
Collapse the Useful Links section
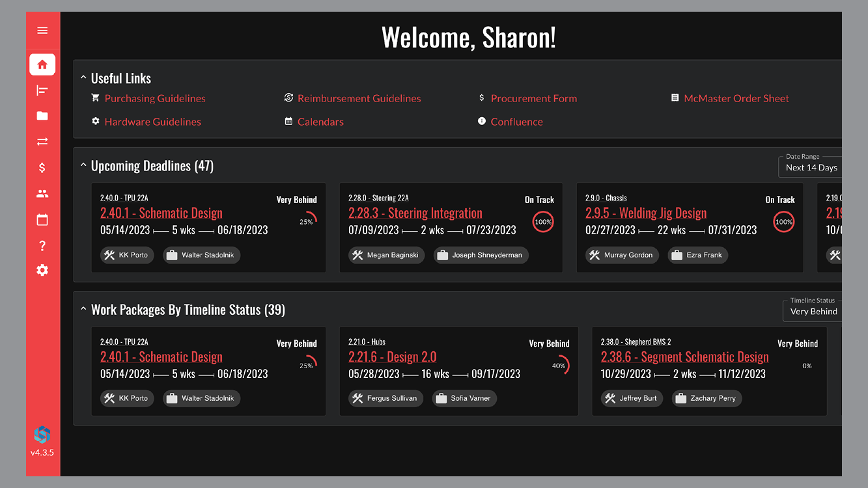[x=83, y=78]
